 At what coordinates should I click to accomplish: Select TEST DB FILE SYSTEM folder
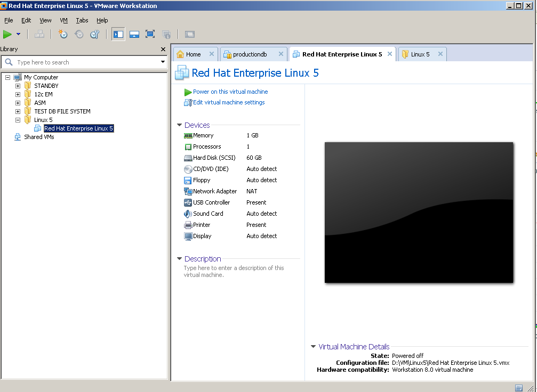point(62,111)
